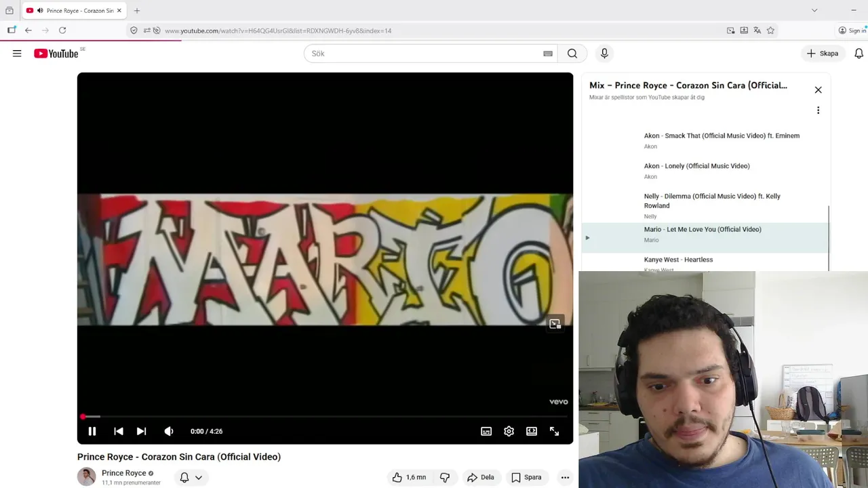868x488 pixels.
Task: Close the Prince Royce tab
Action: click(120, 10)
